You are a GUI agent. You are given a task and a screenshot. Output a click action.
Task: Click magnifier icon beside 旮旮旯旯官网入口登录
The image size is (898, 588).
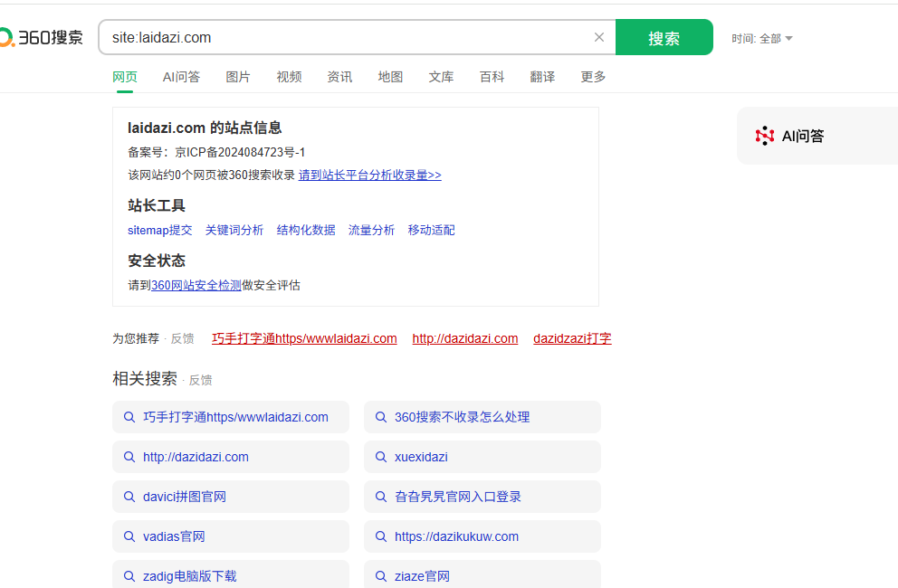[381, 497]
